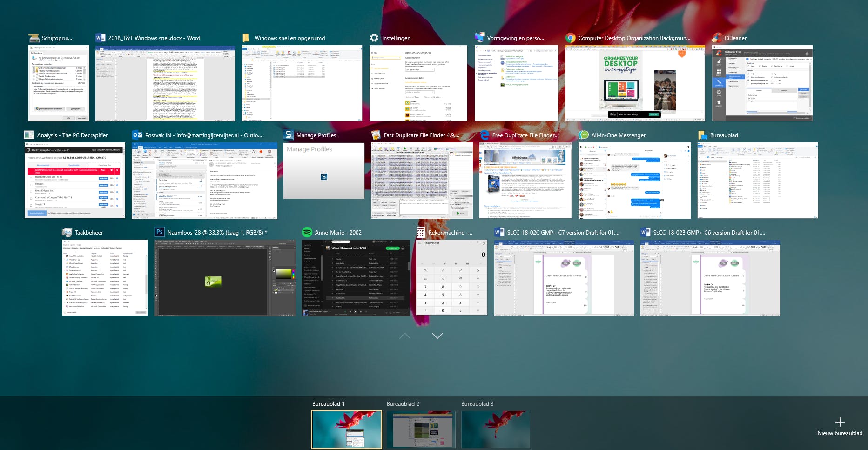The image size is (868, 450).
Task: Click the Edge icon beside Free Duplicate File Finder
Action: (484, 135)
